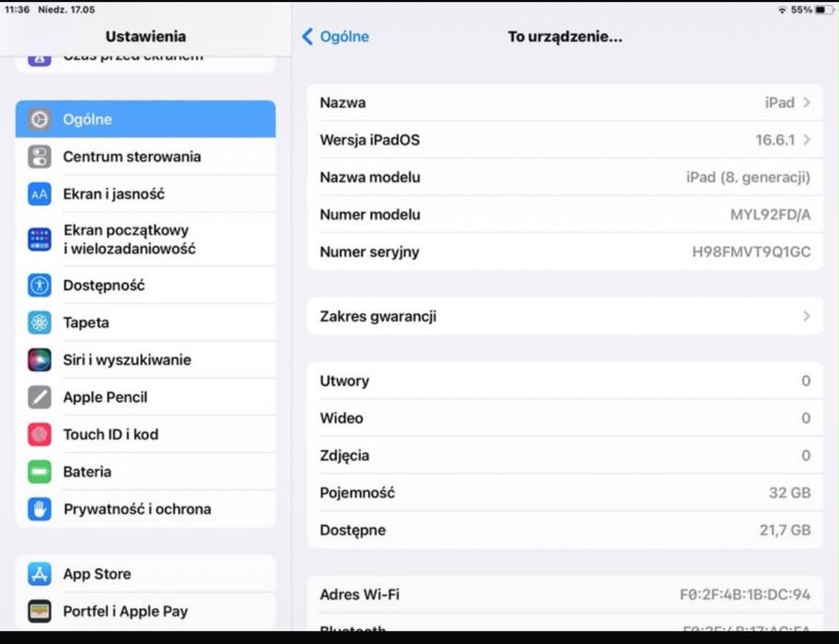Viewport: 839px width, 644px height.
Task: Select iPad (8. generacji) model value
Action: coord(748,177)
